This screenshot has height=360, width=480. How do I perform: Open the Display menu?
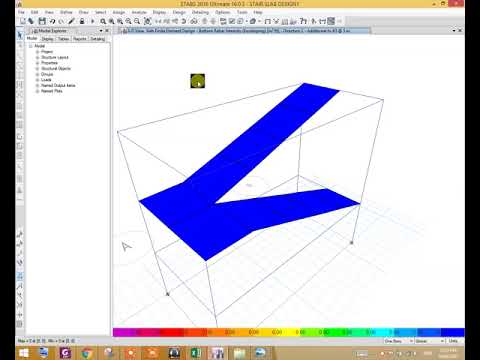159,12
